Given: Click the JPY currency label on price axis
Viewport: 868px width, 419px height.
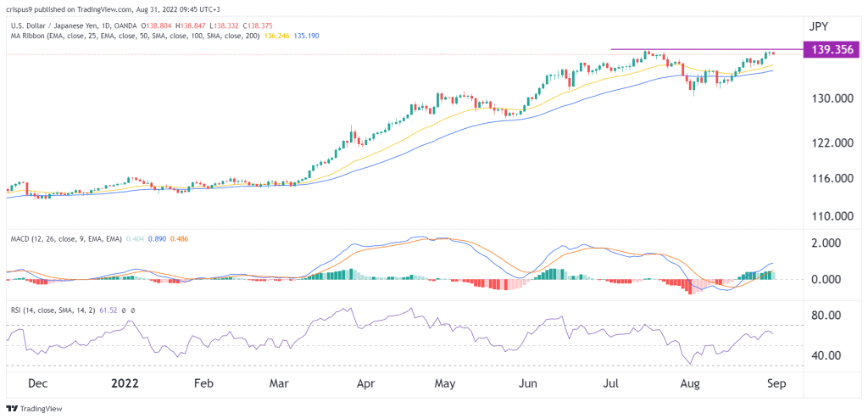Looking at the screenshot, I should pos(821,26).
